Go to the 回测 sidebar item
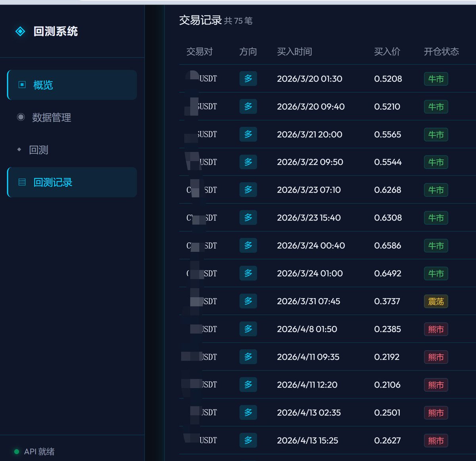Screen dimensions: 476x461 point(72,150)
